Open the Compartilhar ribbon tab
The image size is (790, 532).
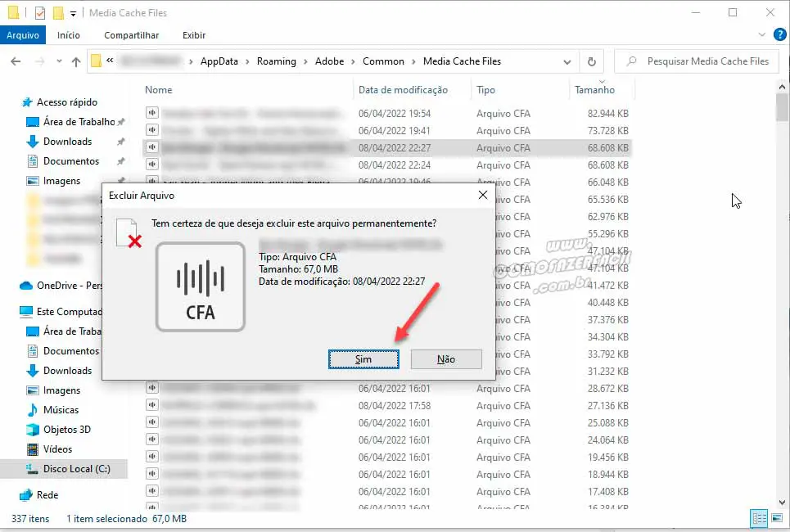pyautogui.click(x=131, y=35)
